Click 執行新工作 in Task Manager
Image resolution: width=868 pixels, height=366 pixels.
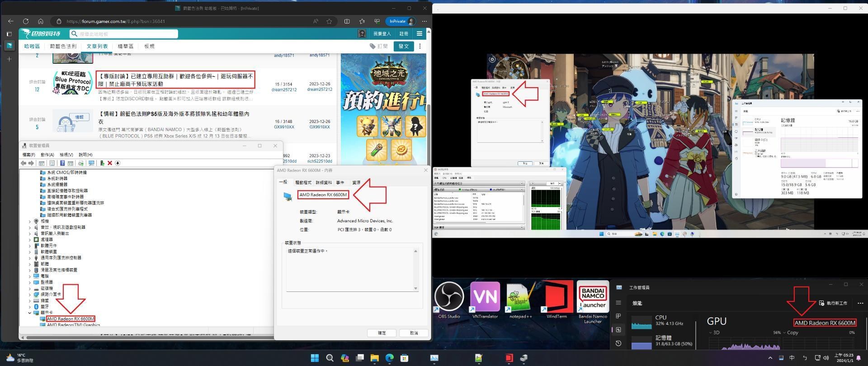click(833, 303)
